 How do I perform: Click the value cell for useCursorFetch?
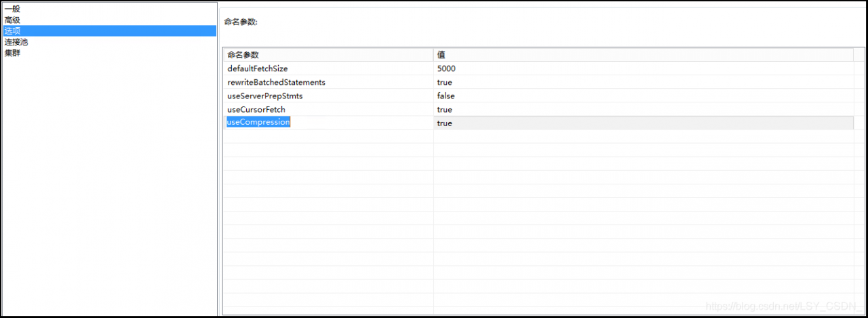[x=445, y=109]
